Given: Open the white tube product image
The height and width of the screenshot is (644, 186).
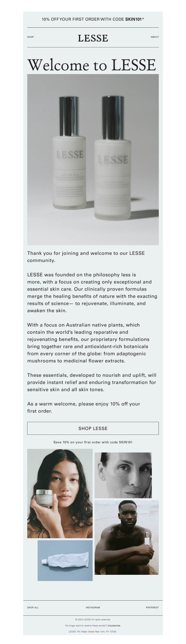Looking at the screenshot, I should point(65,560).
